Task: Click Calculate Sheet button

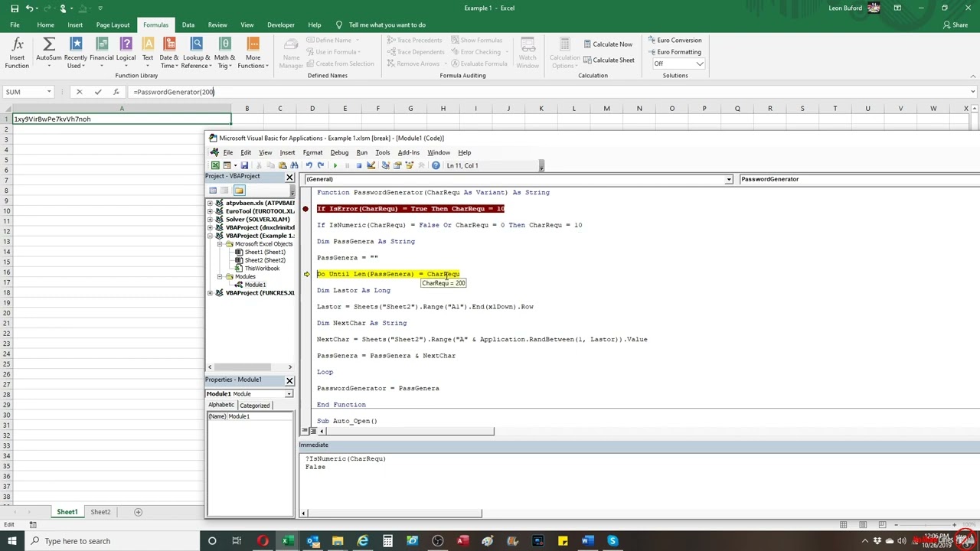Action: pyautogui.click(x=609, y=60)
